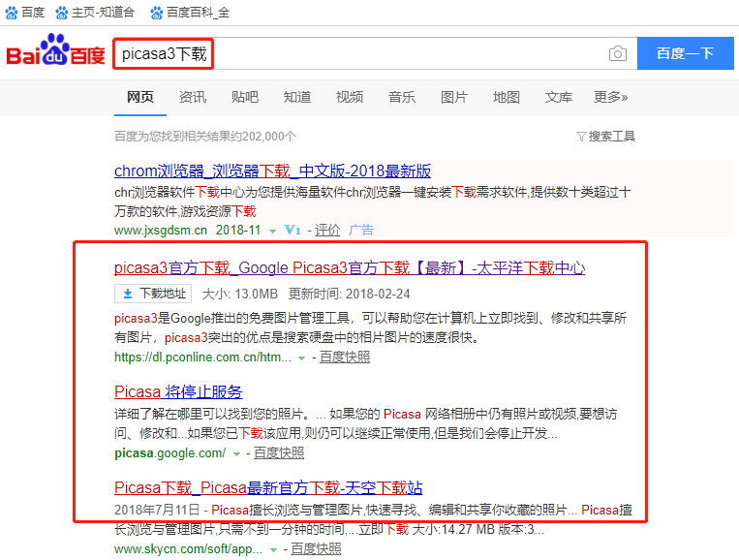
Task: Click the www.skycn.com/soft/app URL
Action: 189,549
